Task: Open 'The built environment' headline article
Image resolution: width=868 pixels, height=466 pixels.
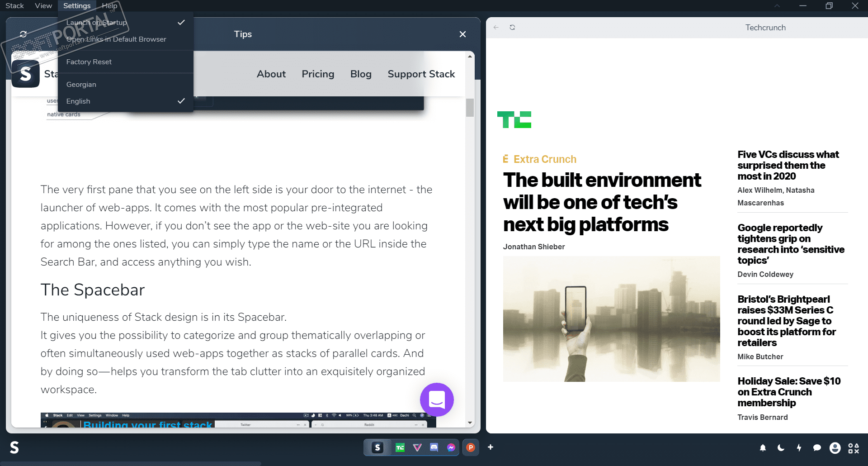Action: [x=602, y=202]
